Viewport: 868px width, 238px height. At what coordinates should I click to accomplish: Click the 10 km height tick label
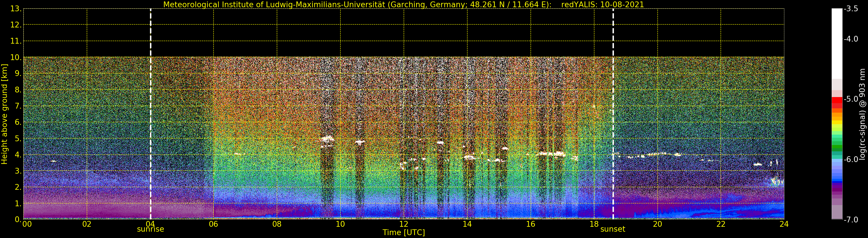click(15, 57)
